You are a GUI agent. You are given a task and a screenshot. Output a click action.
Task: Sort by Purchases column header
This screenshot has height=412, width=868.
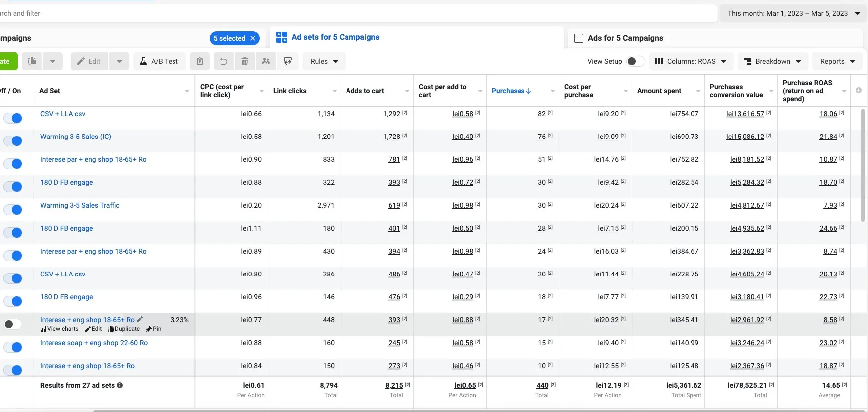511,91
